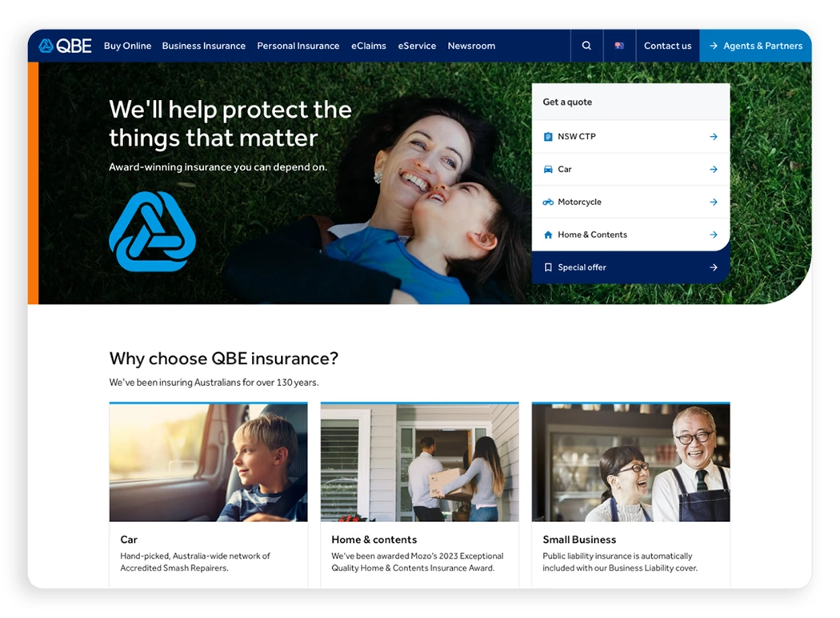
Task: Click the Car card heading
Action: pyautogui.click(x=129, y=540)
